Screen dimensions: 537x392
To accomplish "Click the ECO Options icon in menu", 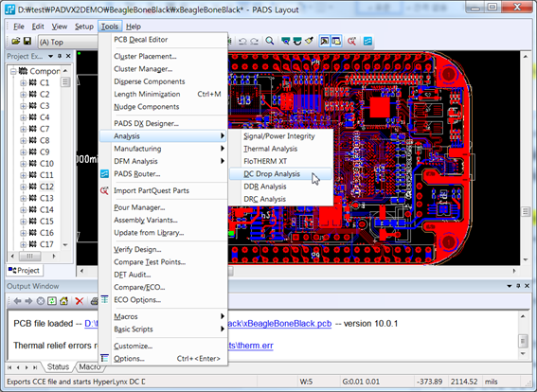I will click(x=105, y=299).
